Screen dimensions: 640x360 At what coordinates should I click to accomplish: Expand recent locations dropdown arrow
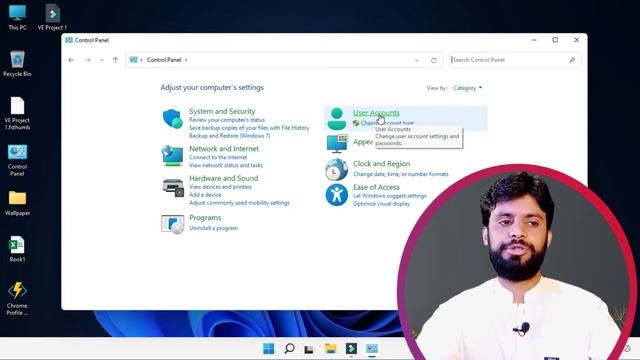102,60
